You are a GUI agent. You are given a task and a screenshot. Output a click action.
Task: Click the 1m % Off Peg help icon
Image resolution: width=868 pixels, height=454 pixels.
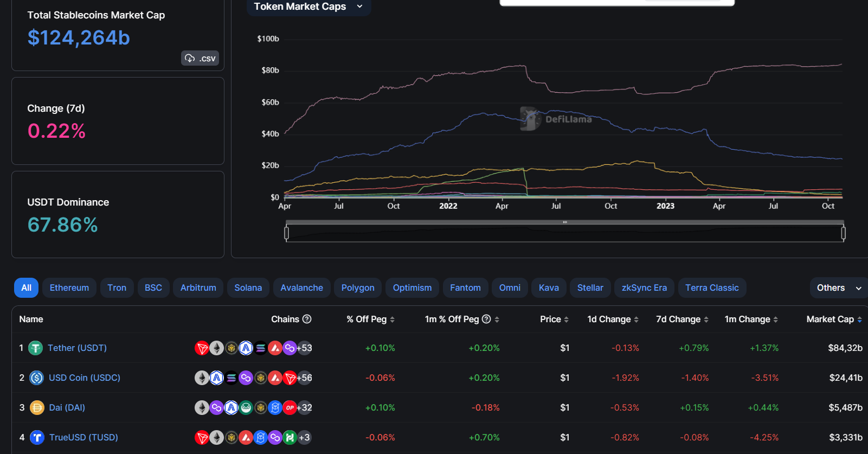486,319
